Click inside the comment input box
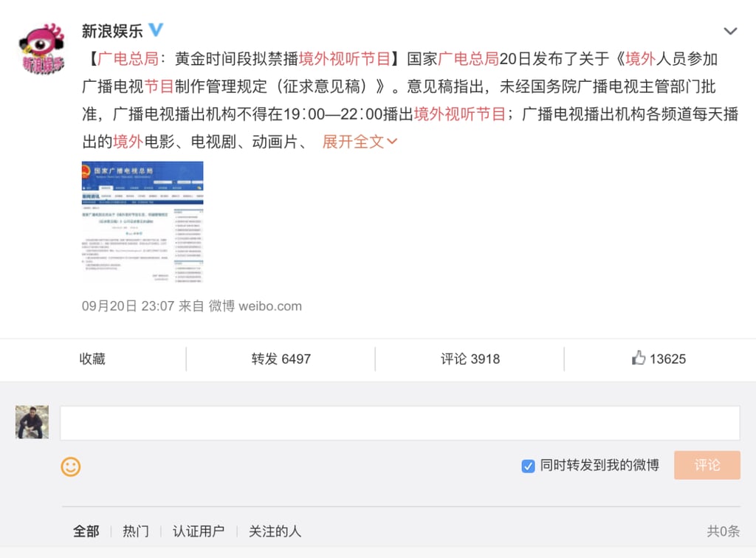 399,422
